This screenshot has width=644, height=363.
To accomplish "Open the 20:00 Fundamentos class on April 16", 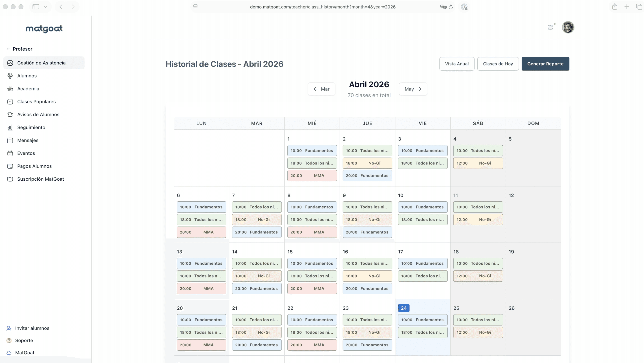I will 367,289.
